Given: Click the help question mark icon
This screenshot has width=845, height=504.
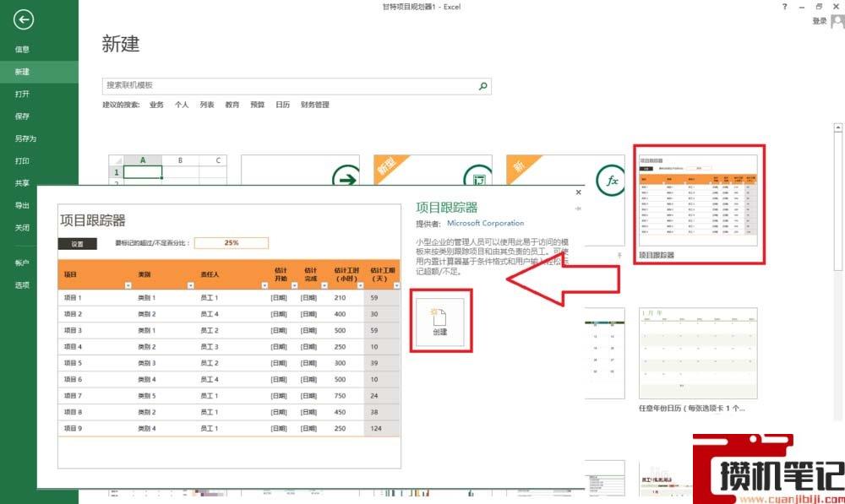Looking at the screenshot, I should (x=785, y=7).
